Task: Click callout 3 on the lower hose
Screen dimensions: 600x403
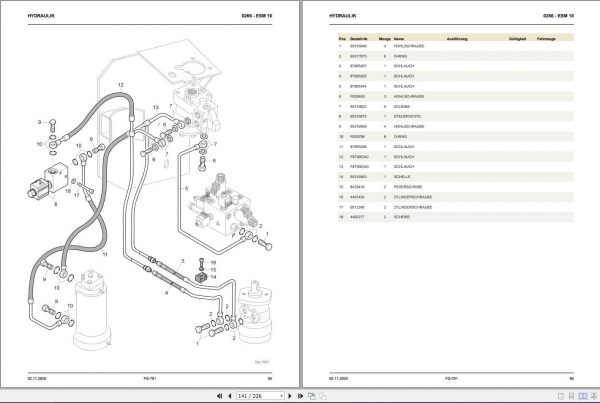Action: pos(183,261)
